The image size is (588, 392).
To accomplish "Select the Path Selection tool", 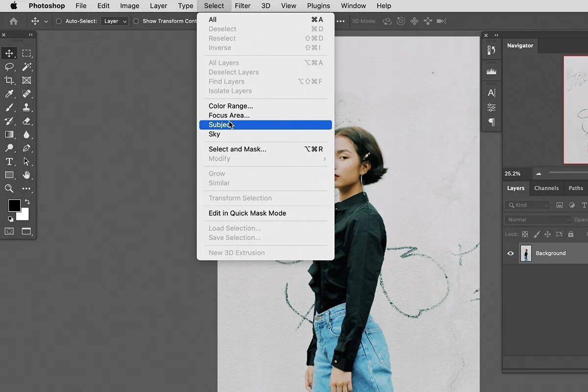I will coord(26,161).
